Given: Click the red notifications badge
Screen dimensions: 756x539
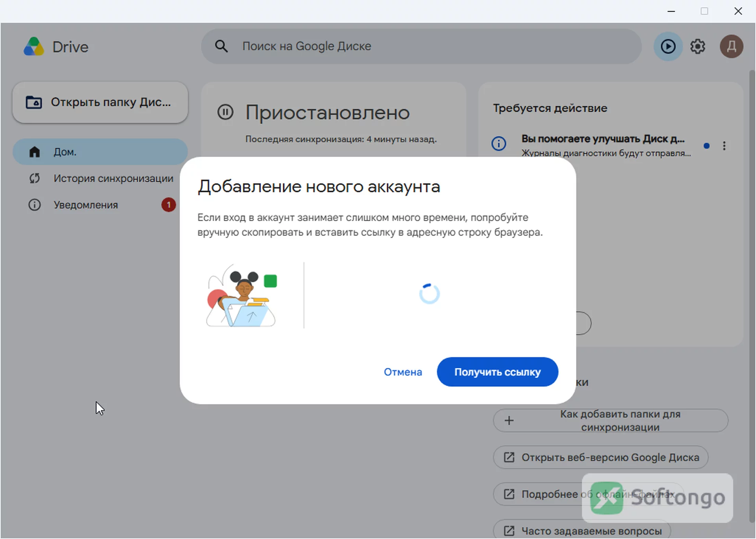Looking at the screenshot, I should [169, 205].
